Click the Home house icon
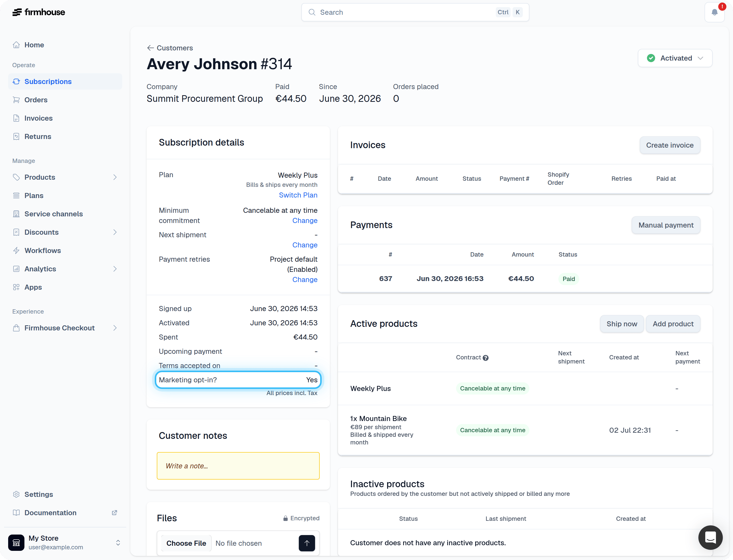Screen dimensions: 733x560 [16, 45]
